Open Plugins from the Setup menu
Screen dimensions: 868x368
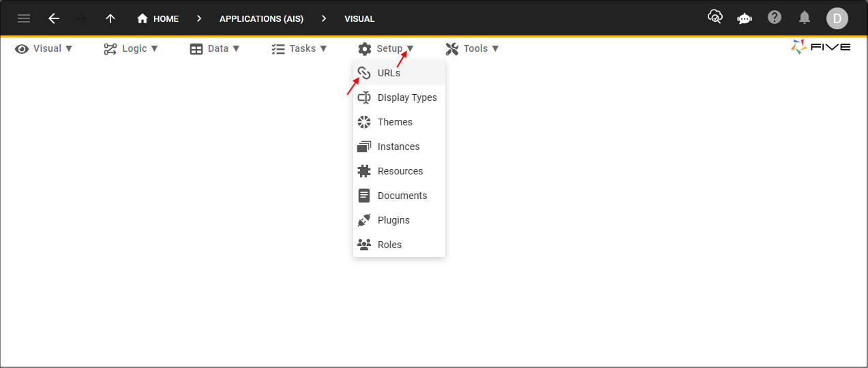[393, 220]
